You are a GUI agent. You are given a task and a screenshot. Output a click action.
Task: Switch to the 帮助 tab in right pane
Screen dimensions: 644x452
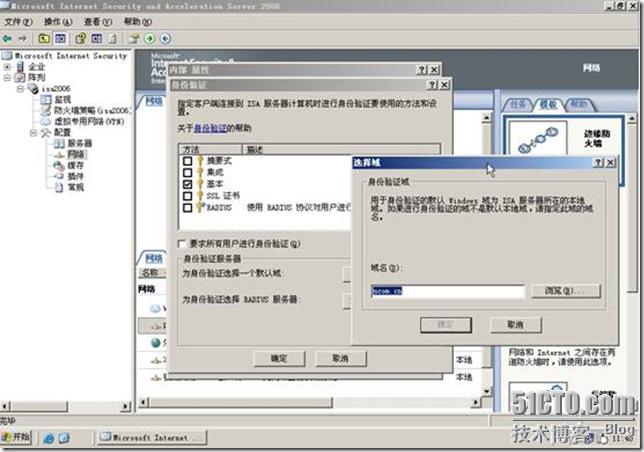click(578, 104)
